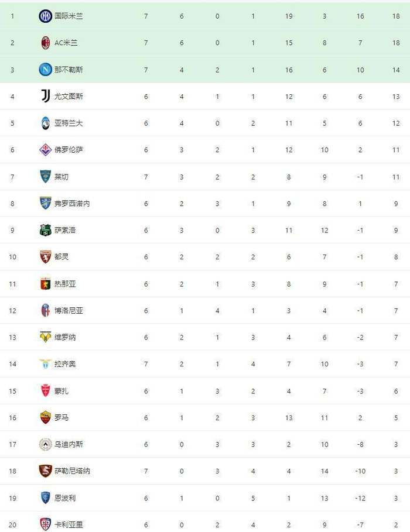410x532 pixels.
Task: Click the Atalanta (亚特兰大) crest icon
Action: (x=45, y=123)
